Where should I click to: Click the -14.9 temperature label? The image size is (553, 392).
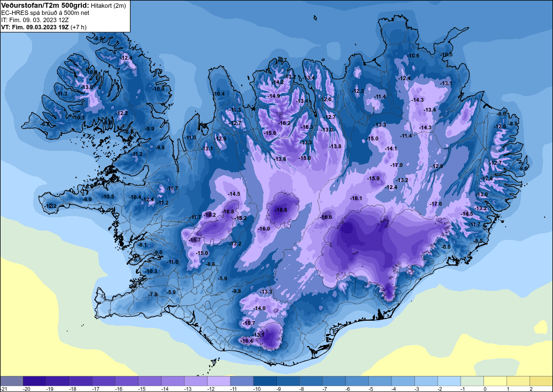click(273, 96)
